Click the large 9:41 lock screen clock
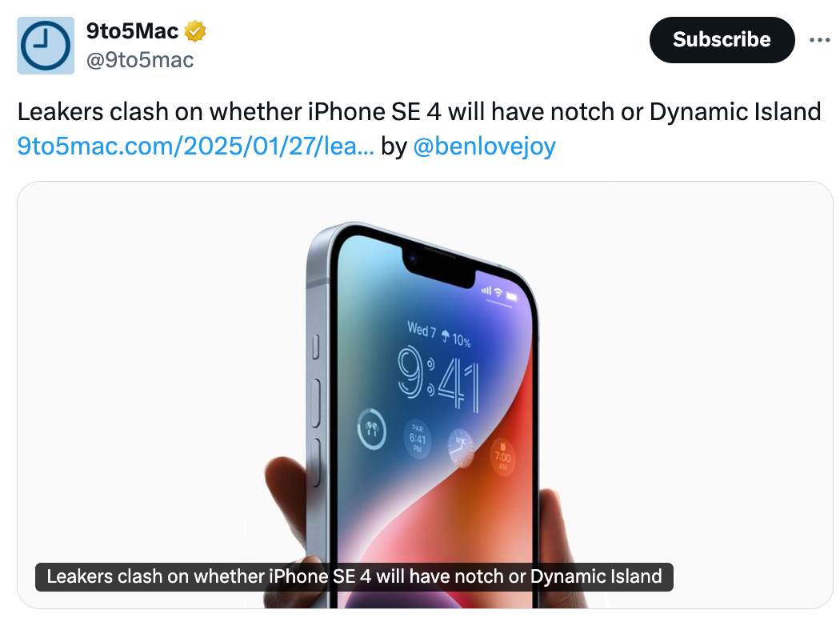This screenshot has width=840, height=618. click(x=438, y=379)
